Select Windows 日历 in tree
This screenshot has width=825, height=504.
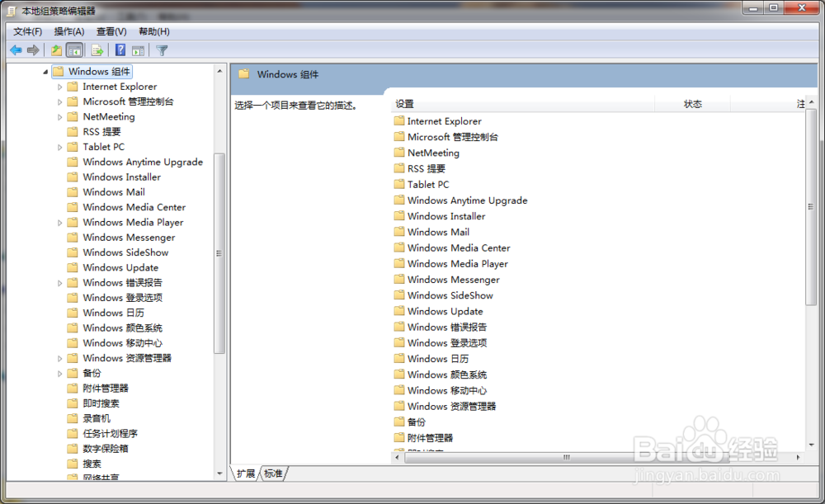(x=113, y=313)
